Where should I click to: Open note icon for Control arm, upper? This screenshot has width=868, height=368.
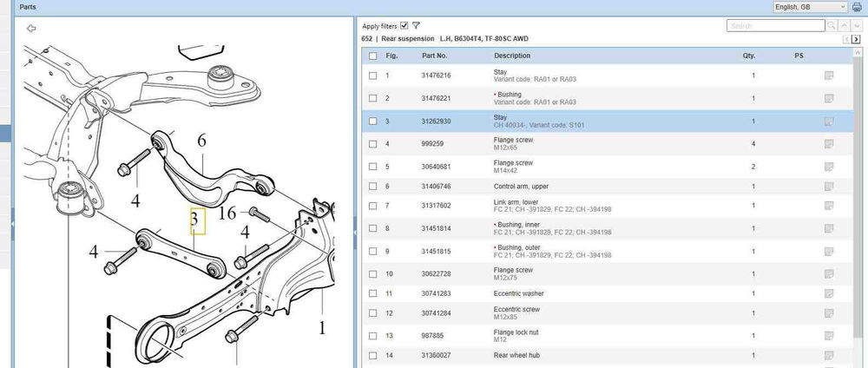coord(829,187)
